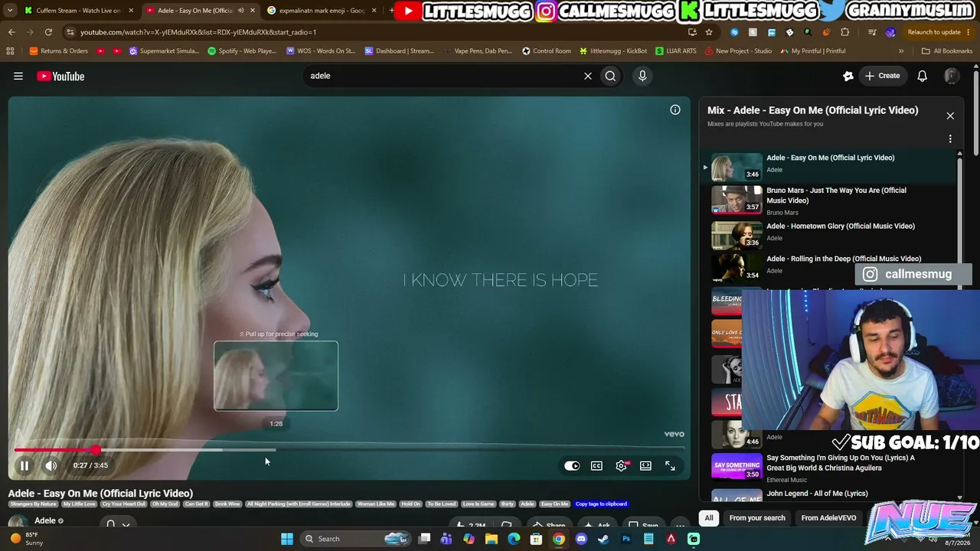Enter fullscreen mode
Viewport: 980px width, 551px height.
click(x=670, y=465)
